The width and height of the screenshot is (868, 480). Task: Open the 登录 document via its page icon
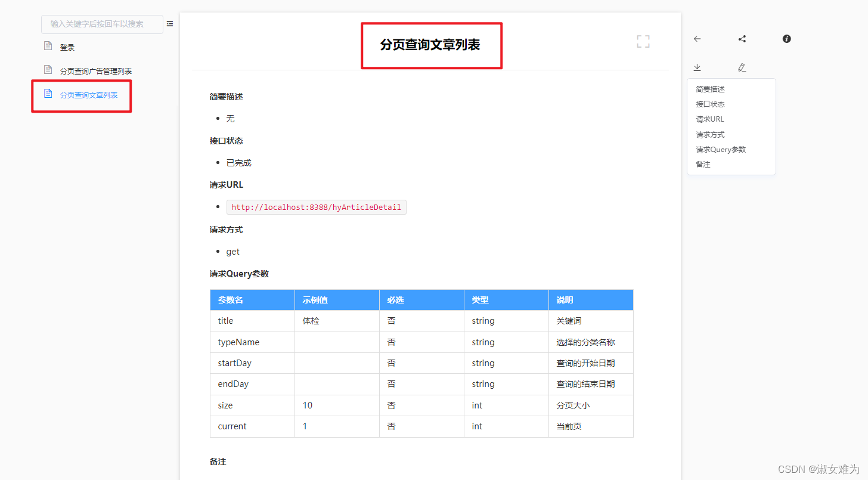point(48,45)
